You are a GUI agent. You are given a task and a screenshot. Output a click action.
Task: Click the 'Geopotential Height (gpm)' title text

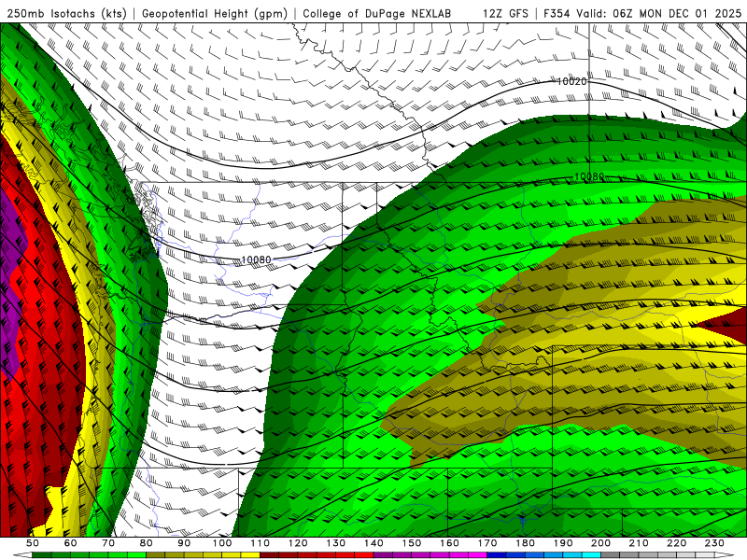tap(215, 14)
